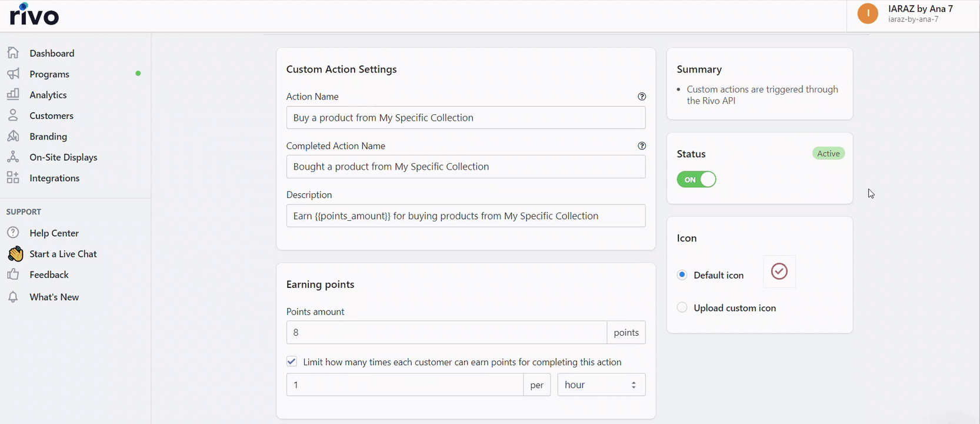Click the Description input field

[466, 216]
